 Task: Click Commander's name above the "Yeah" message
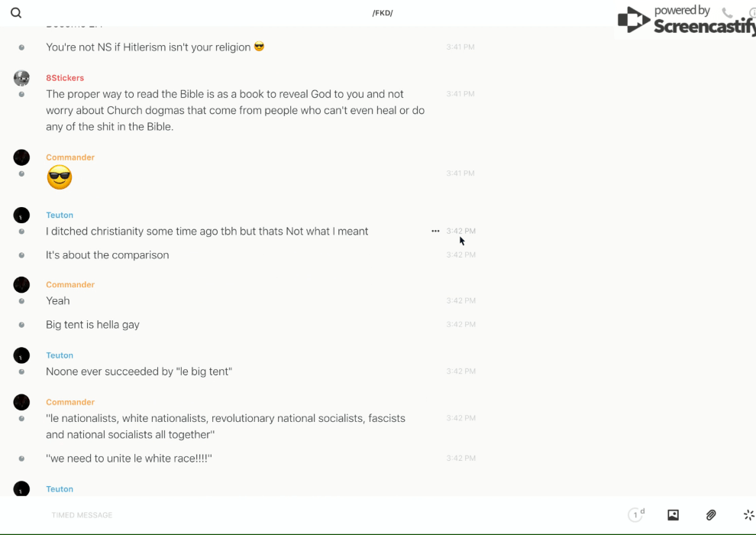coord(70,285)
